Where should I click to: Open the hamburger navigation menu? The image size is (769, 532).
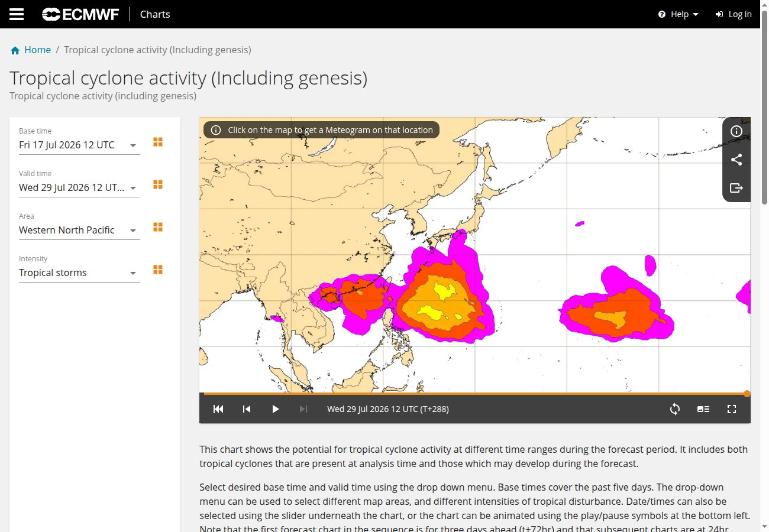[17, 14]
